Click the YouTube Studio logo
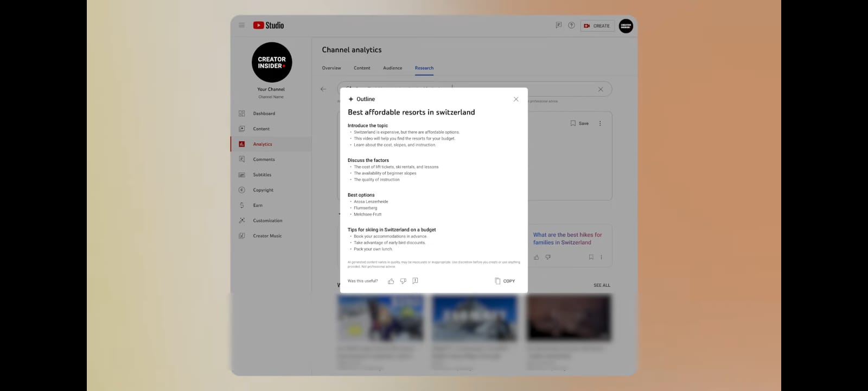The width and height of the screenshot is (868, 391). pos(269,26)
